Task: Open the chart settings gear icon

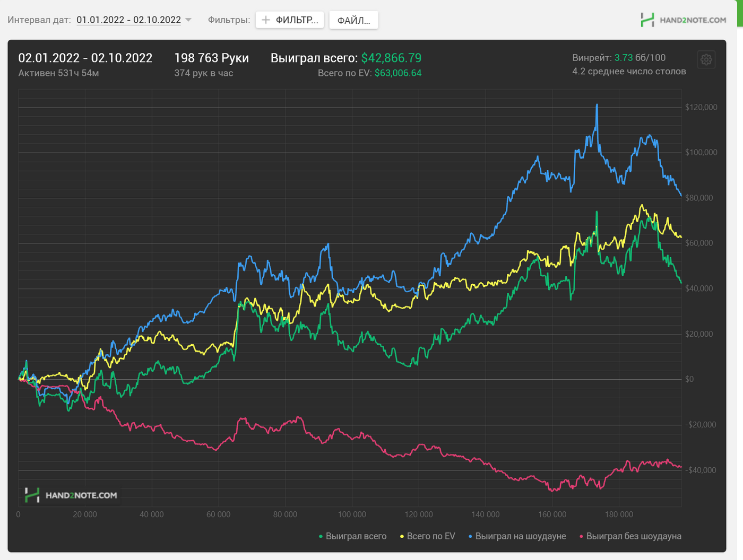Action: pyautogui.click(x=706, y=59)
